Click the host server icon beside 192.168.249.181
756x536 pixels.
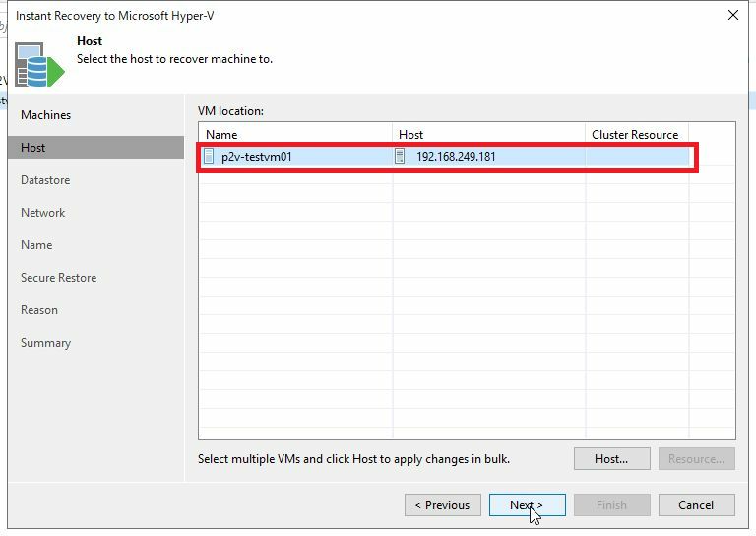coord(400,156)
